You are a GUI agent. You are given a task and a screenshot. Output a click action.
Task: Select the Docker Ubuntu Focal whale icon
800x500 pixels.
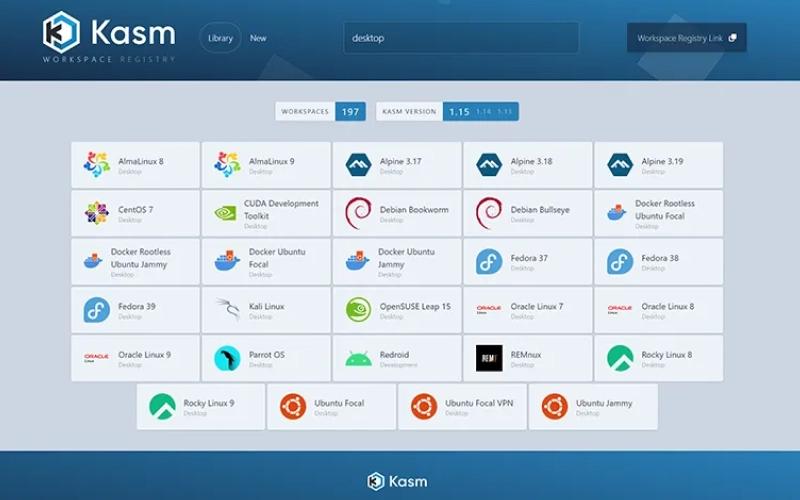(x=227, y=261)
